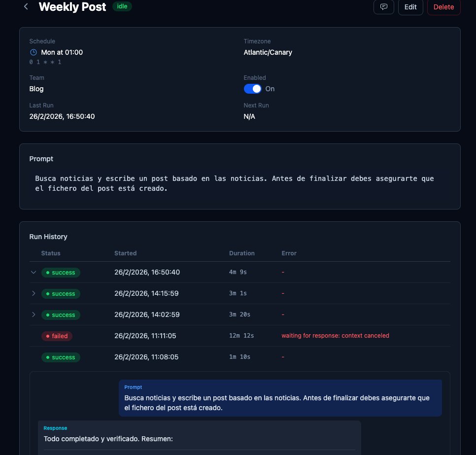Click the Next Run N/A value
This screenshot has width=476, height=455.
[x=249, y=116]
